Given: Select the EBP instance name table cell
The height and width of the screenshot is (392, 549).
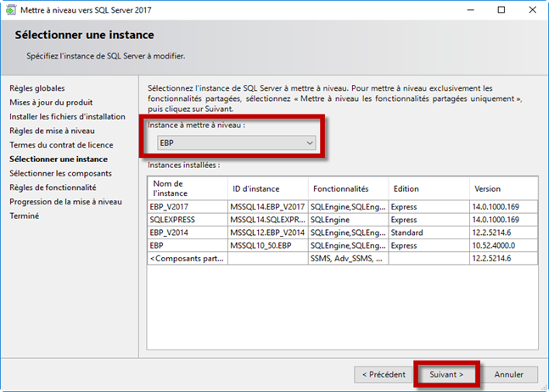Looking at the screenshot, I should (x=188, y=246).
